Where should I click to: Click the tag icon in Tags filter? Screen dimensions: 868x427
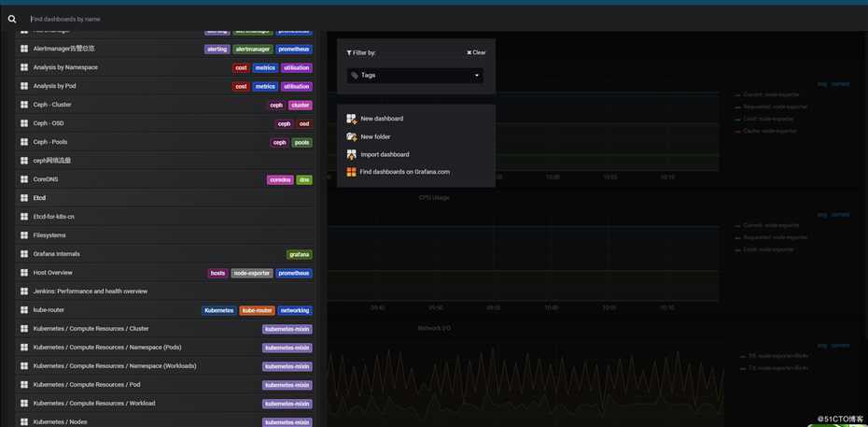tap(355, 76)
